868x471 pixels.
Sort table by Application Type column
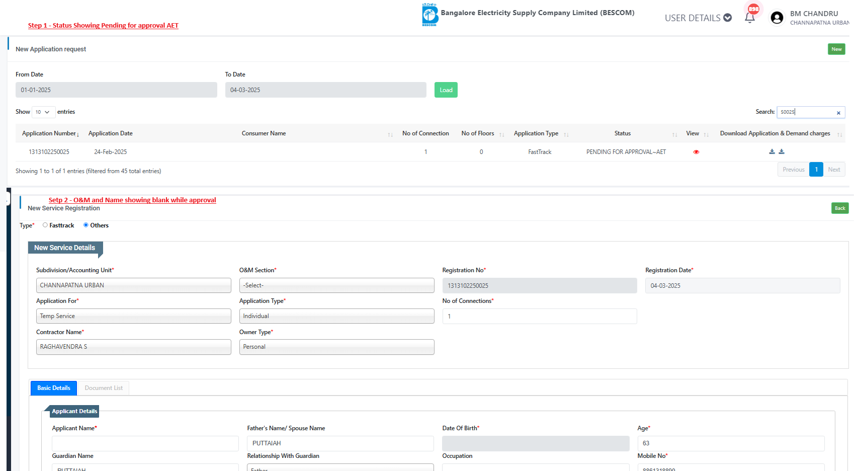pyautogui.click(x=566, y=134)
